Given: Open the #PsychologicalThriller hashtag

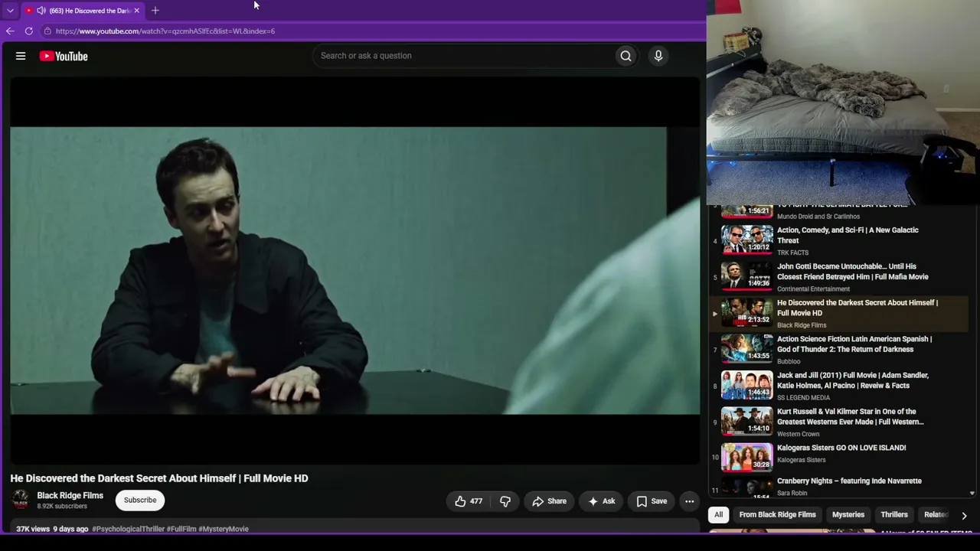Looking at the screenshot, I should [x=129, y=529].
